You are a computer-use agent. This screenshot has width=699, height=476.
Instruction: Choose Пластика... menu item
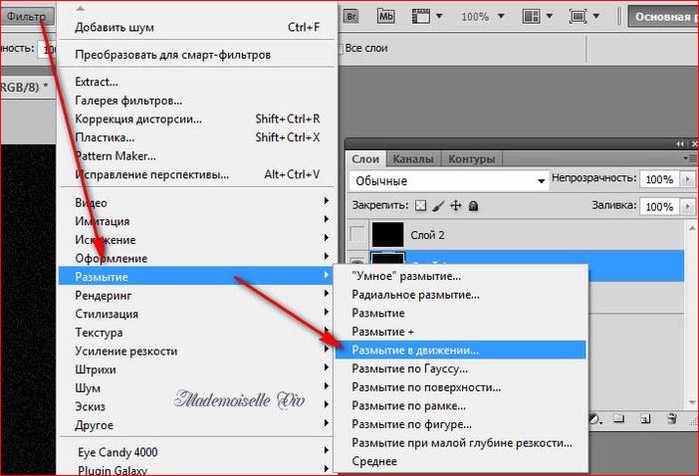(x=197, y=137)
